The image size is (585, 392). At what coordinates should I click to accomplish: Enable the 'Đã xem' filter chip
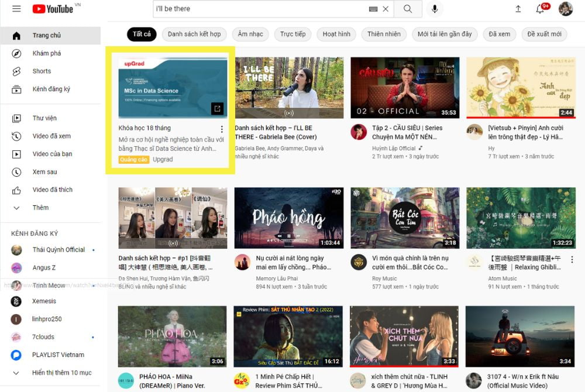coord(500,34)
